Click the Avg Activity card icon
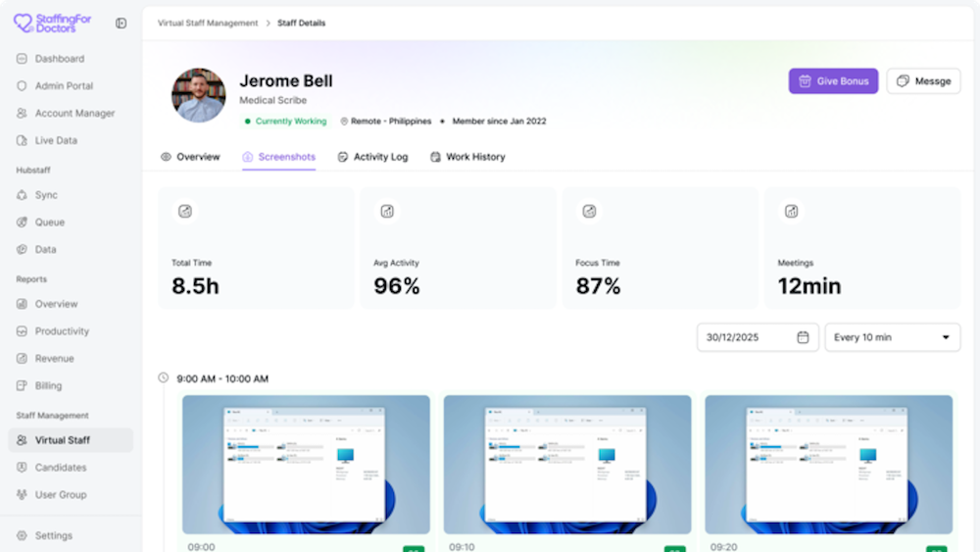This screenshot has height=552, width=980. point(387,211)
